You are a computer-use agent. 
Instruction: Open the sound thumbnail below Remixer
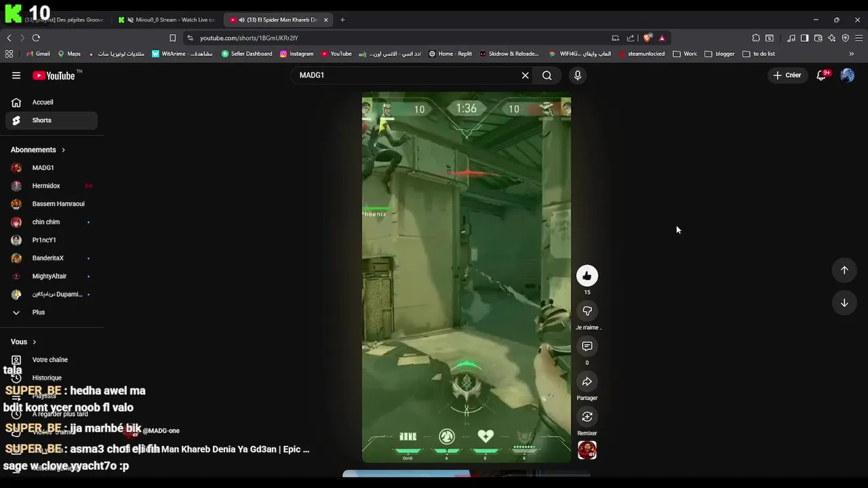point(587,450)
